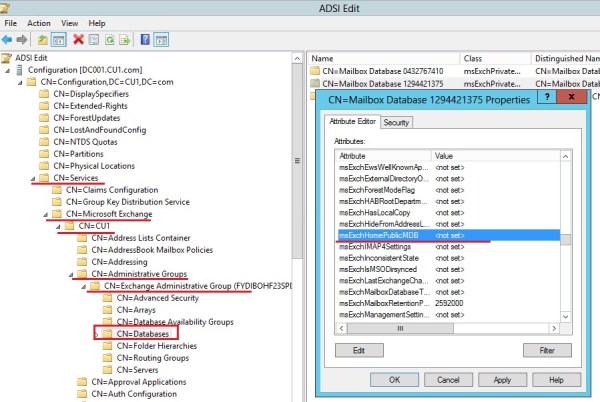Viewport: 600px width, 402px height.
Task: Open the Action menu
Action: coord(39,22)
